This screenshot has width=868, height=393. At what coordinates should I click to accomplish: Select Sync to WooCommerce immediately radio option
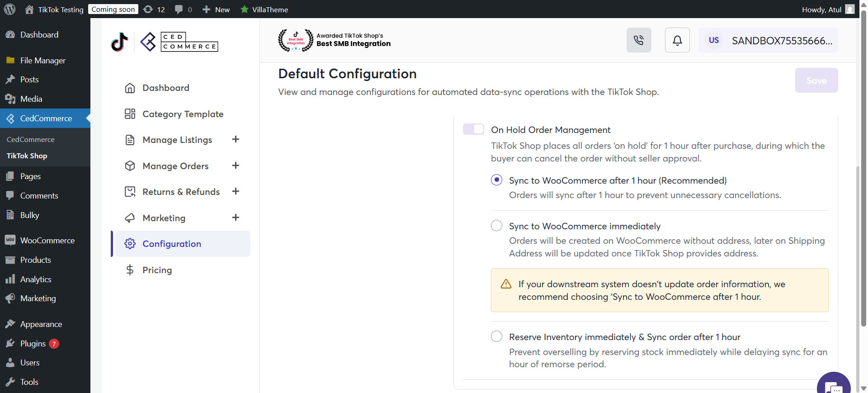(496, 226)
